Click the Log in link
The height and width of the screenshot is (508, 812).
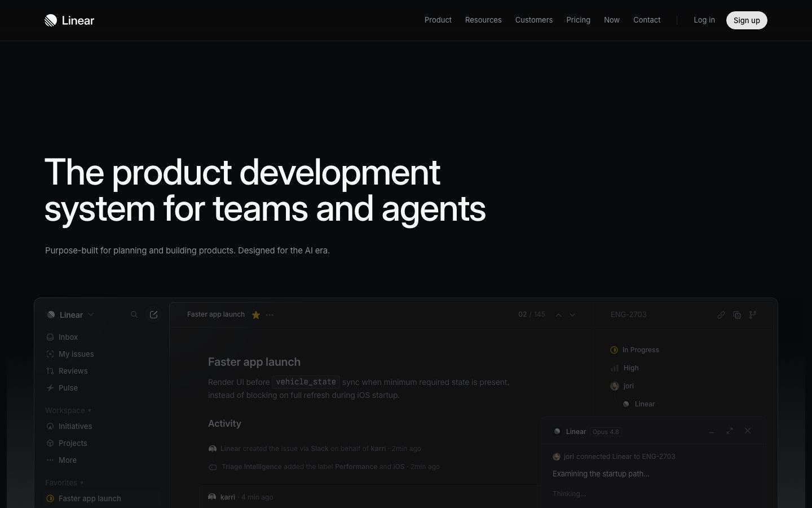[x=704, y=20]
